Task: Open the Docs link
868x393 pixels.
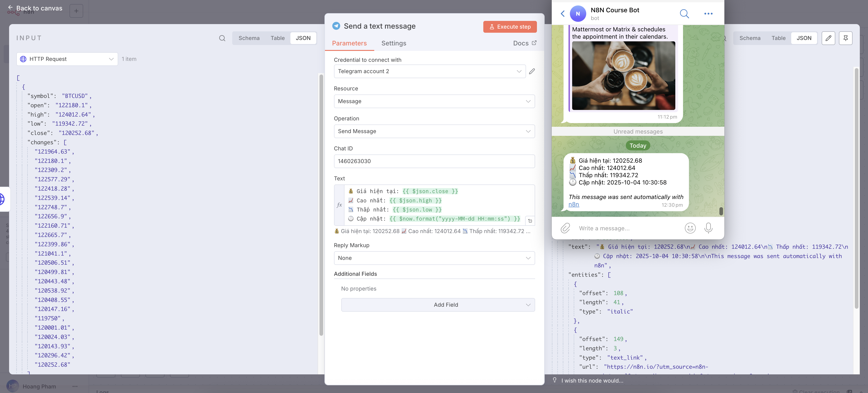Action: [525, 43]
